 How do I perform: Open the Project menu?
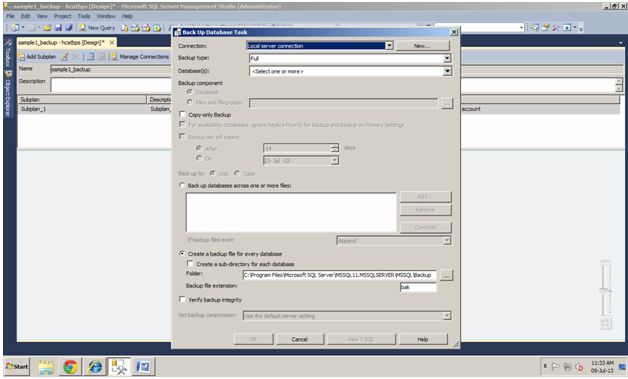[62, 16]
